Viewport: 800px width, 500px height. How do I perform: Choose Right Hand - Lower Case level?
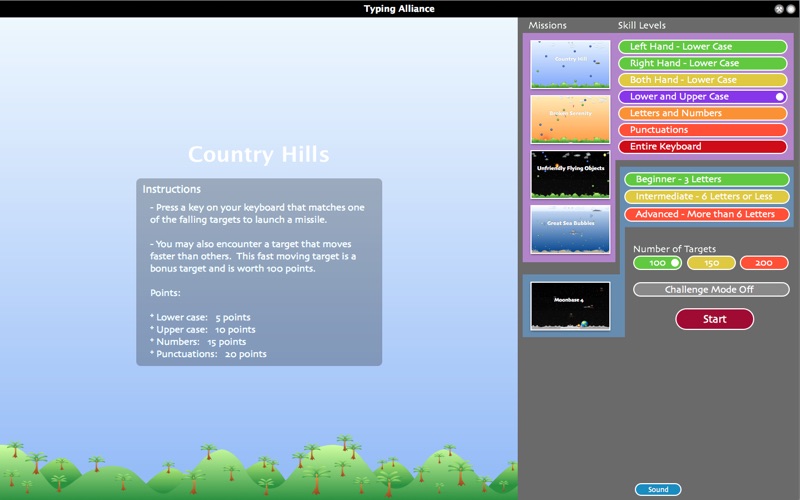(703, 63)
